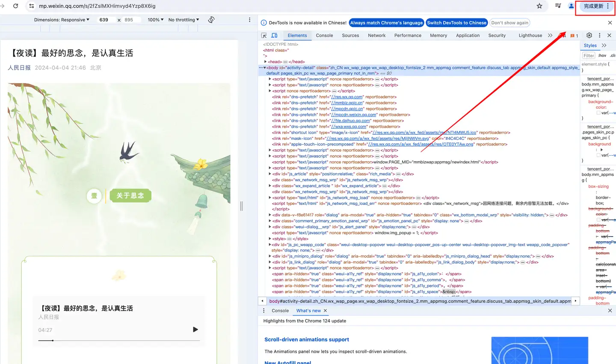
Task: Open DevTools settings gear
Action: pos(589,36)
